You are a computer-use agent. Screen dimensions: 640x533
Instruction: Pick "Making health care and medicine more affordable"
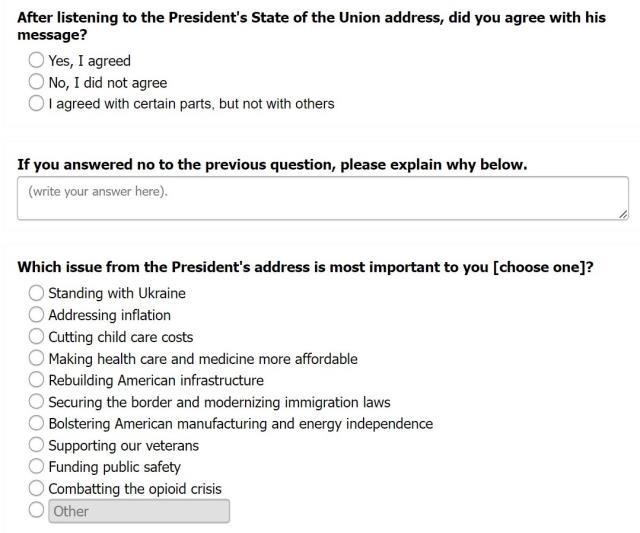pos(37,358)
